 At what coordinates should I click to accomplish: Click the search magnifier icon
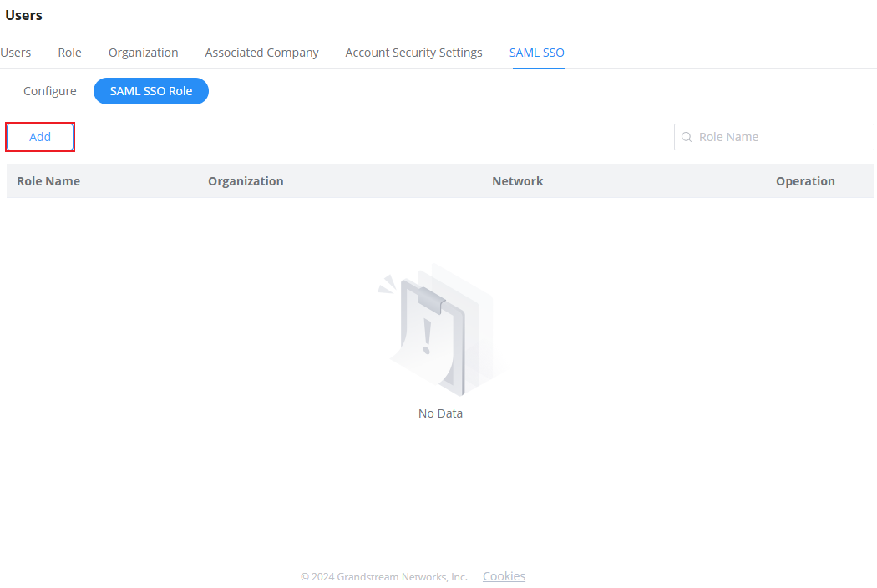point(687,137)
